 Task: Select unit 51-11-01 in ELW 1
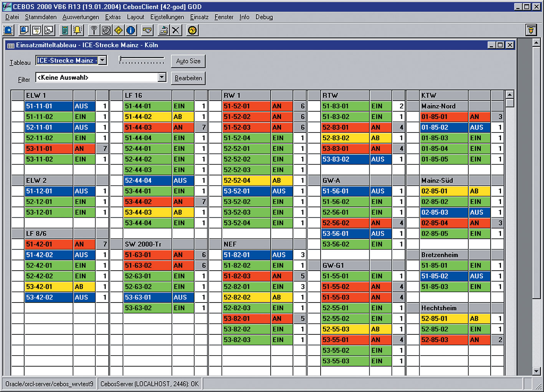[49, 106]
